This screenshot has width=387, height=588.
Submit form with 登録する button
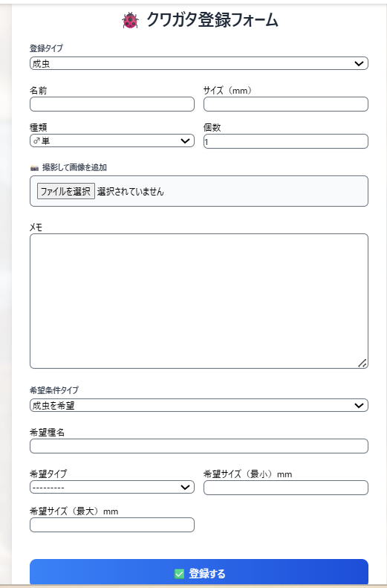[199, 572]
